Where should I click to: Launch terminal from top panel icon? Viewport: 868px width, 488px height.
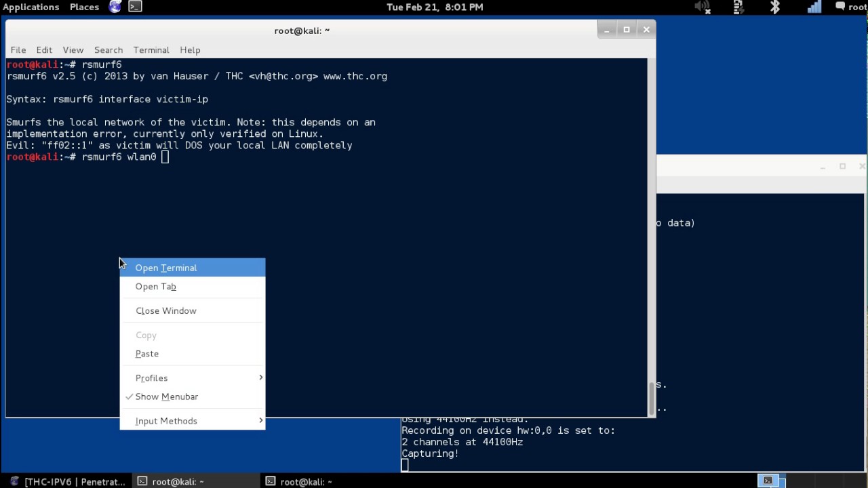click(x=136, y=7)
